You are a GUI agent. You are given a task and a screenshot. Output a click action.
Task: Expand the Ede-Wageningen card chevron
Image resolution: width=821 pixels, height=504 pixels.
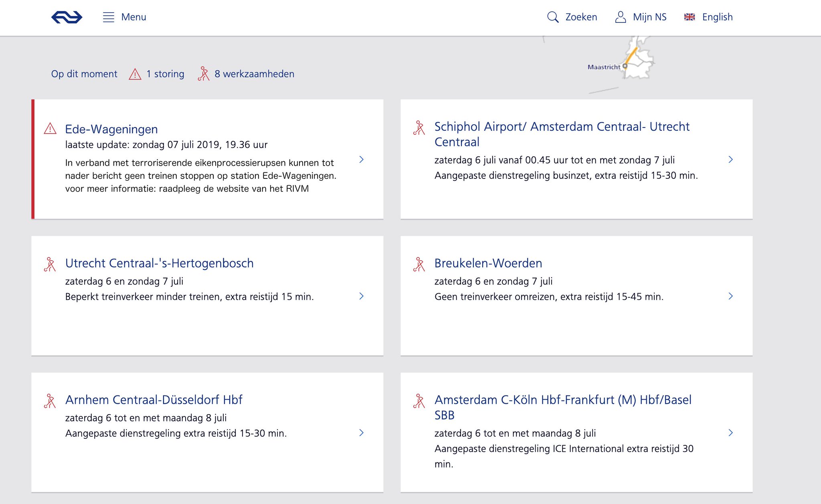pyautogui.click(x=361, y=160)
